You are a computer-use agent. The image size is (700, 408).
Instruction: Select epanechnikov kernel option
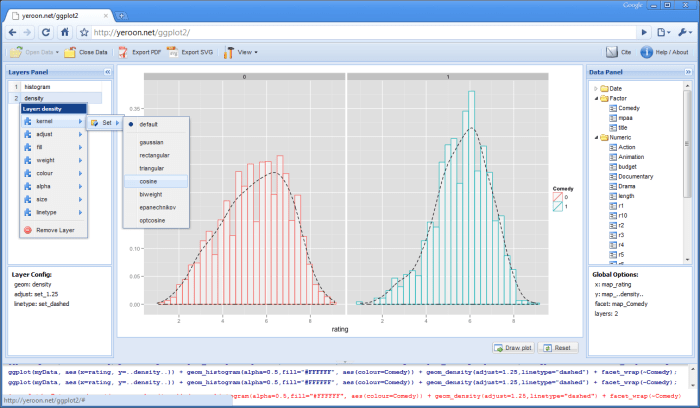(158, 206)
